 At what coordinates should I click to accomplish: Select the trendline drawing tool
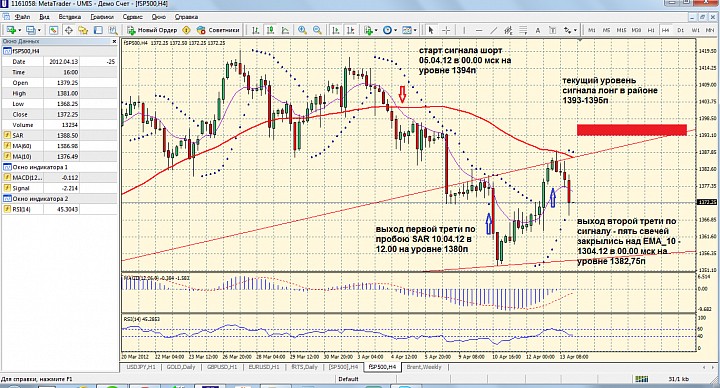494,30
